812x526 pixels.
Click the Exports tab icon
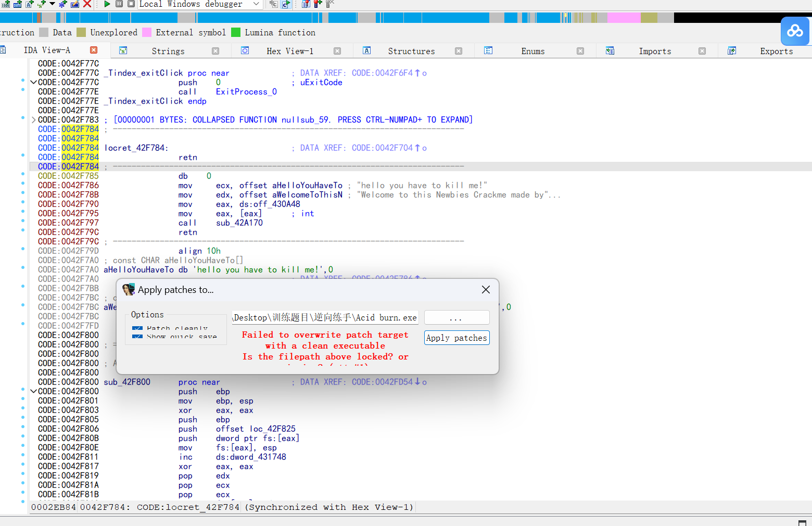click(x=732, y=50)
